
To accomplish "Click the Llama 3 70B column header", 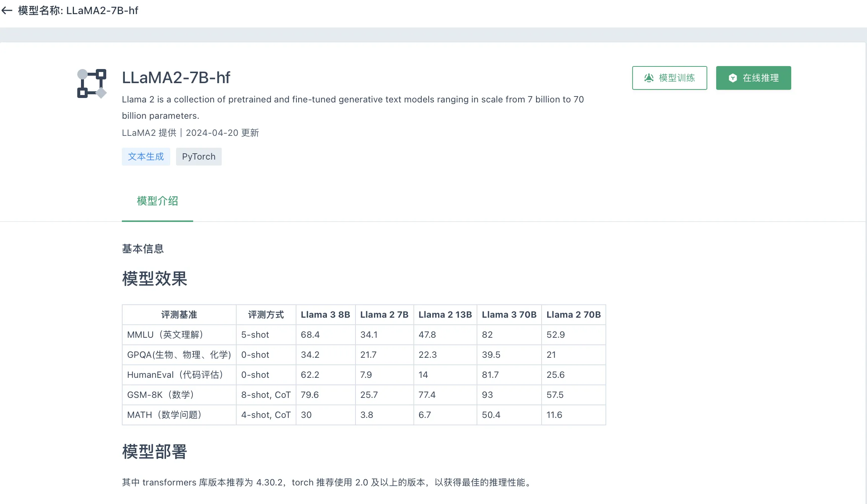I will pos(509,315).
